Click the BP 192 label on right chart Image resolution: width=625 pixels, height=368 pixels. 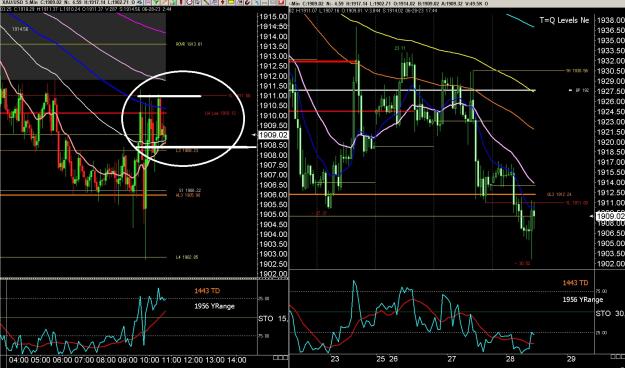(582, 91)
